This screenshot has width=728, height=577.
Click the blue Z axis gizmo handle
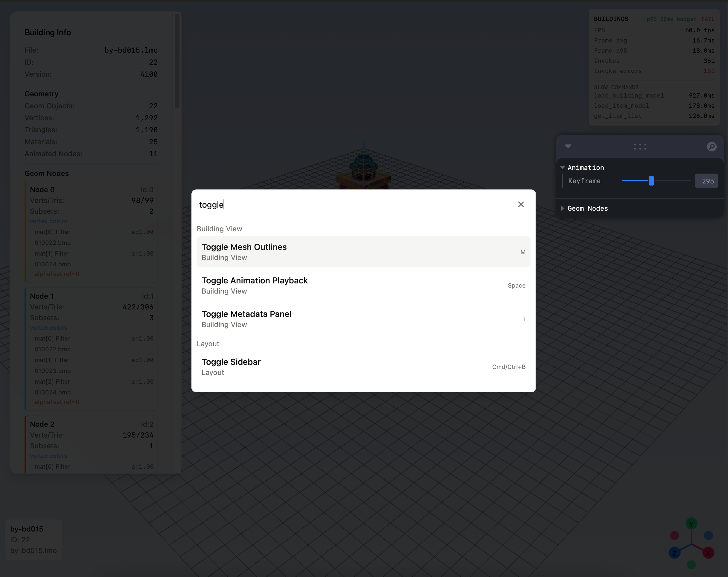(674, 553)
